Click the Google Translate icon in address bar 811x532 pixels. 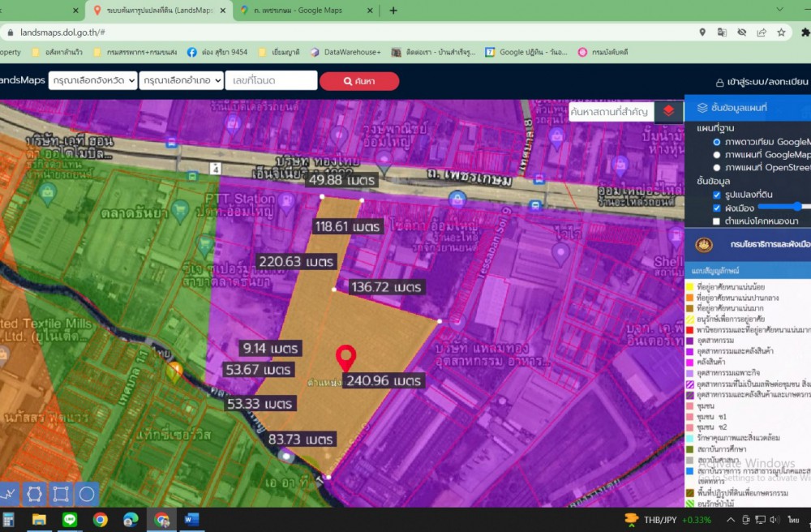pos(722,32)
